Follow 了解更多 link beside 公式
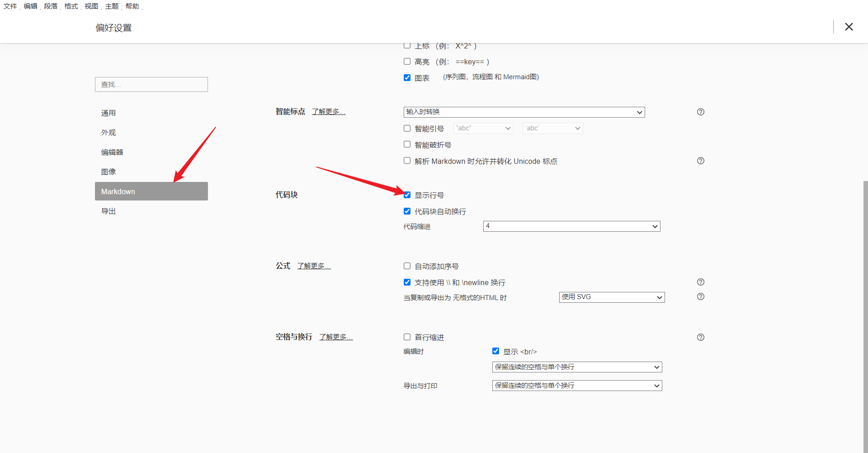The height and width of the screenshot is (453, 868). click(314, 266)
